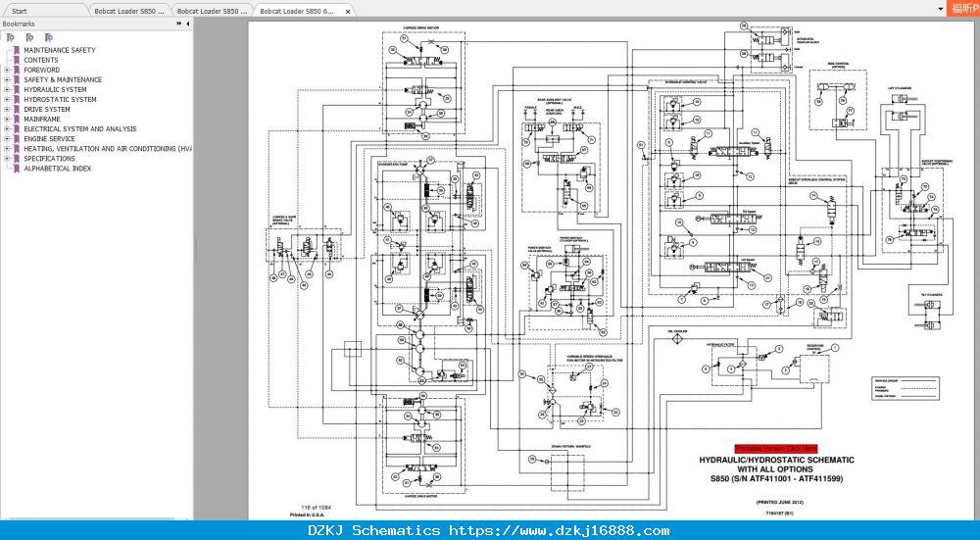The width and height of the screenshot is (980, 540).
Task: Click bookmark icon beside DRIVE SYSTEM
Action: coord(17,110)
